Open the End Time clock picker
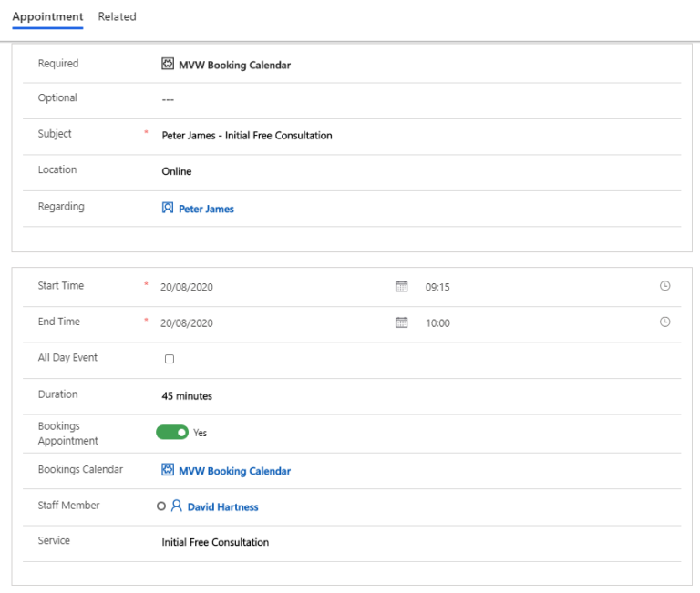The height and width of the screenshot is (593, 700). coord(664,322)
